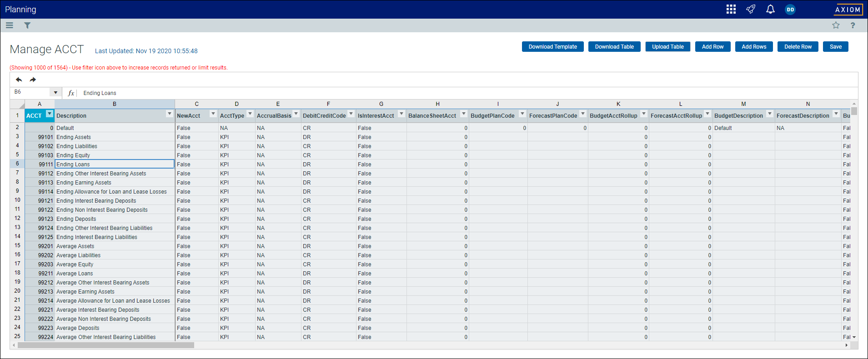Save the ACCT table changes
The width and height of the screenshot is (868, 359).
pyautogui.click(x=835, y=47)
